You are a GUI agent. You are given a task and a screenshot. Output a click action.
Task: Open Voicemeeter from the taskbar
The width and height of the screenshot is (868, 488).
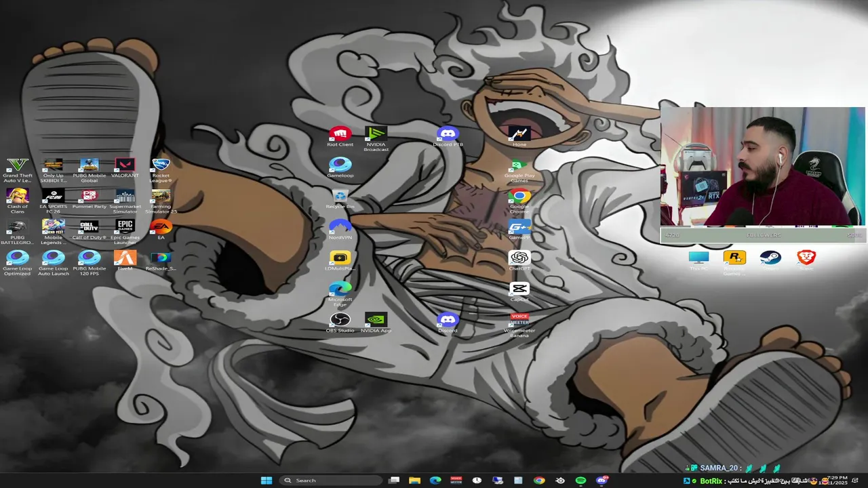coord(456,481)
